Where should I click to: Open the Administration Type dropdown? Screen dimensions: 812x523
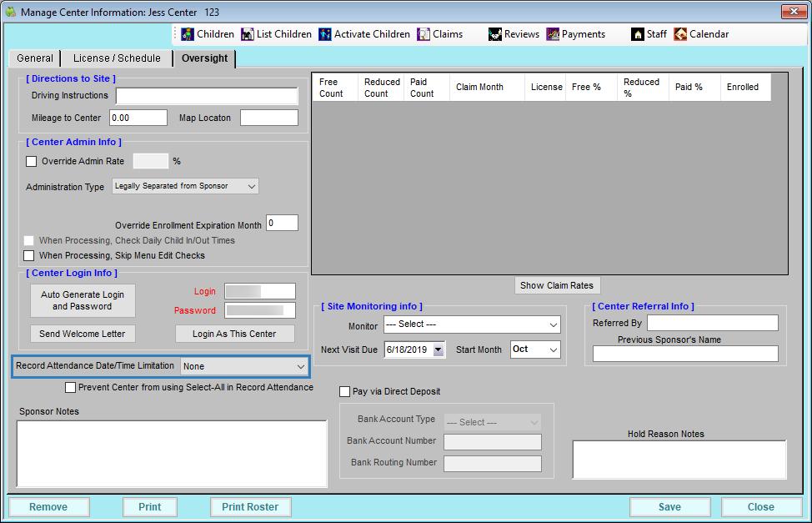185,186
